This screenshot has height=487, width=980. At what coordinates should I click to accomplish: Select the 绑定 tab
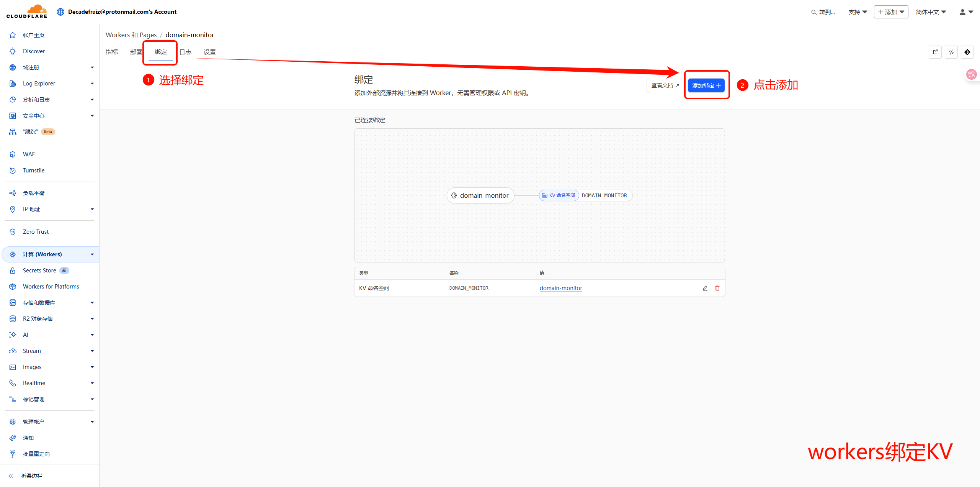click(x=161, y=52)
